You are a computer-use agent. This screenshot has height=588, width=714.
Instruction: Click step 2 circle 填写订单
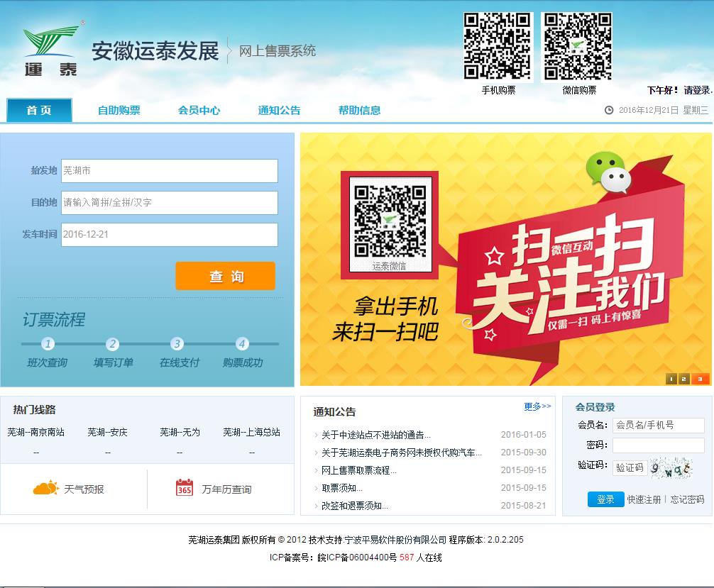pos(112,343)
